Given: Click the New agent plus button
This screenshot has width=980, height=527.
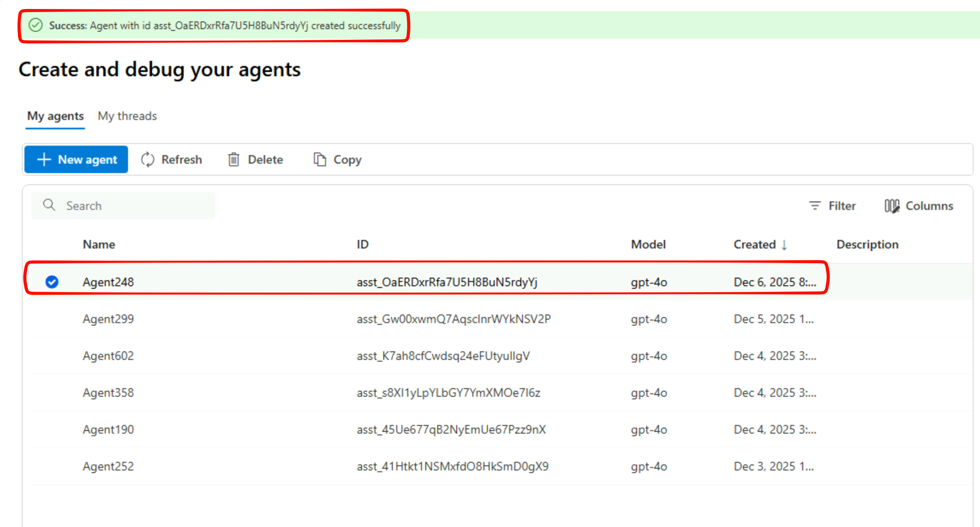Looking at the screenshot, I should click(76, 159).
